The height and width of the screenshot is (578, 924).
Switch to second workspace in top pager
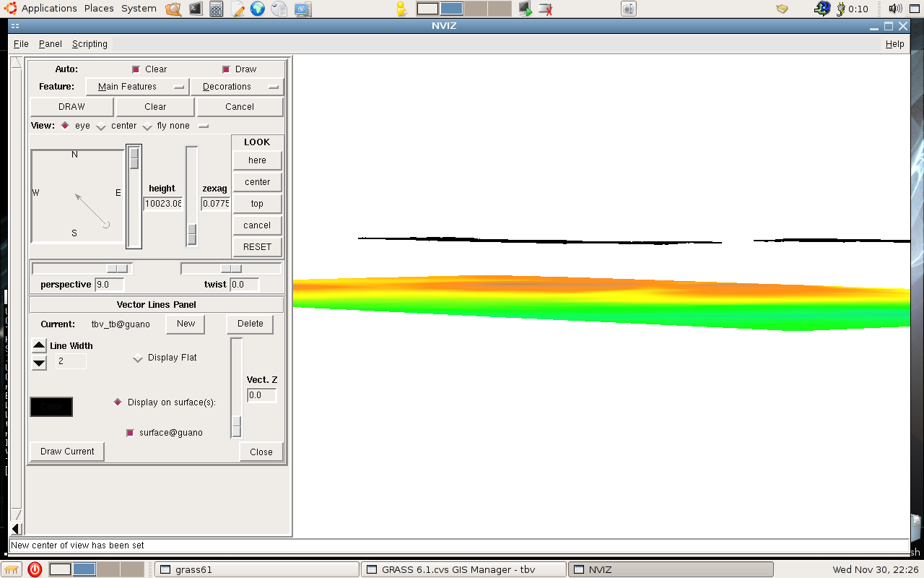(x=452, y=9)
